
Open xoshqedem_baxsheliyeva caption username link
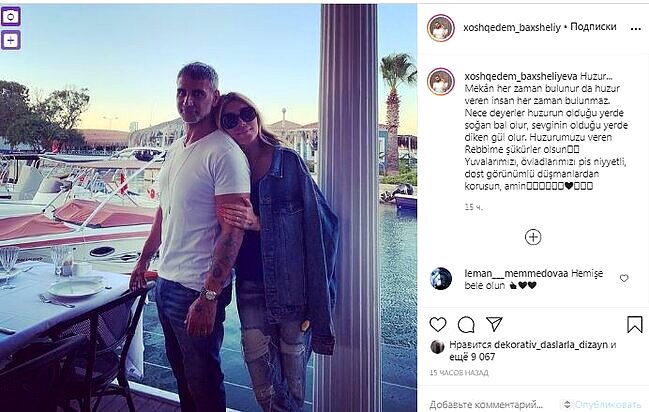[x=521, y=77]
